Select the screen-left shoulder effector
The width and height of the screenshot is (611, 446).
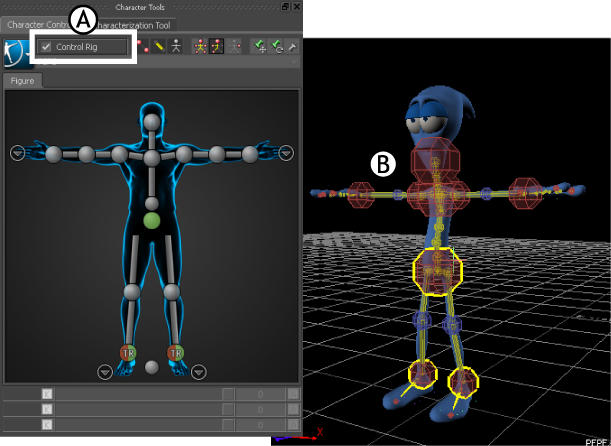119,155
